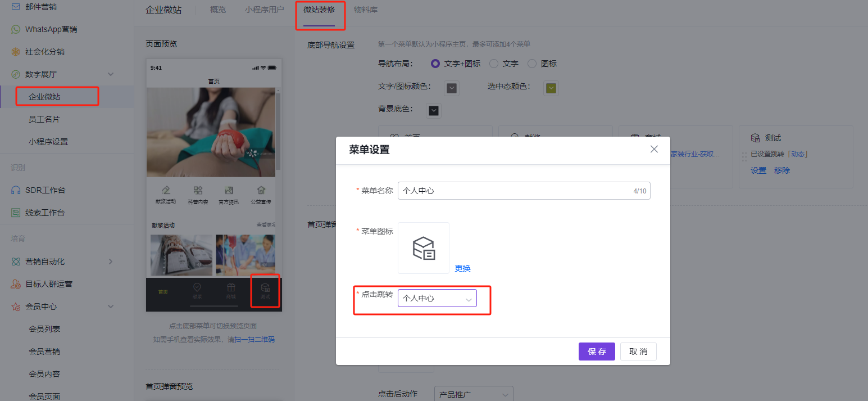Screen dimensions: 868x401
Task: Expand the 数字展厅 sidebar chevron
Action: [x=111, y=74]
